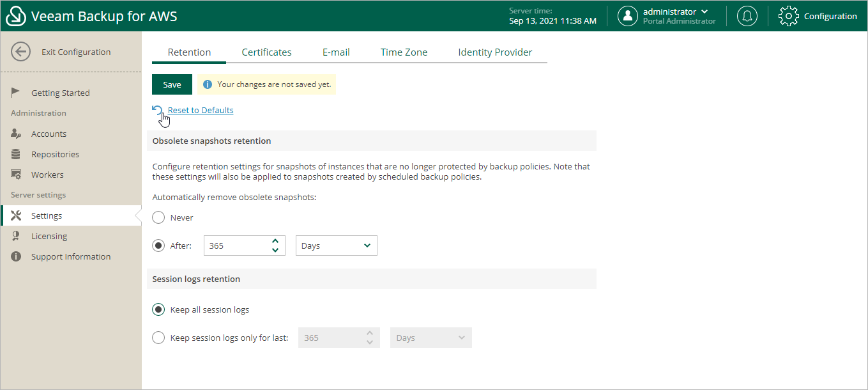Click the session logs 365 input field
This screenshot has width=868, height=390.
tap(339, 338)
